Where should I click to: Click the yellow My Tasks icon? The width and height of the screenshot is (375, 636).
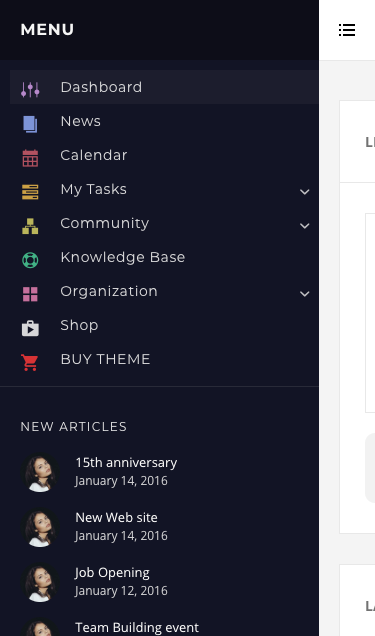click(30, 192)
